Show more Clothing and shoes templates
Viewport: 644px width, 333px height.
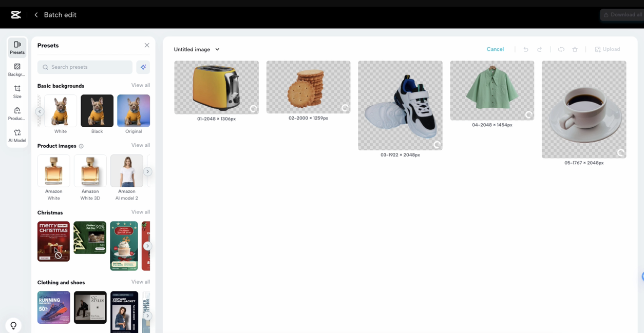(x=147, y=316)
